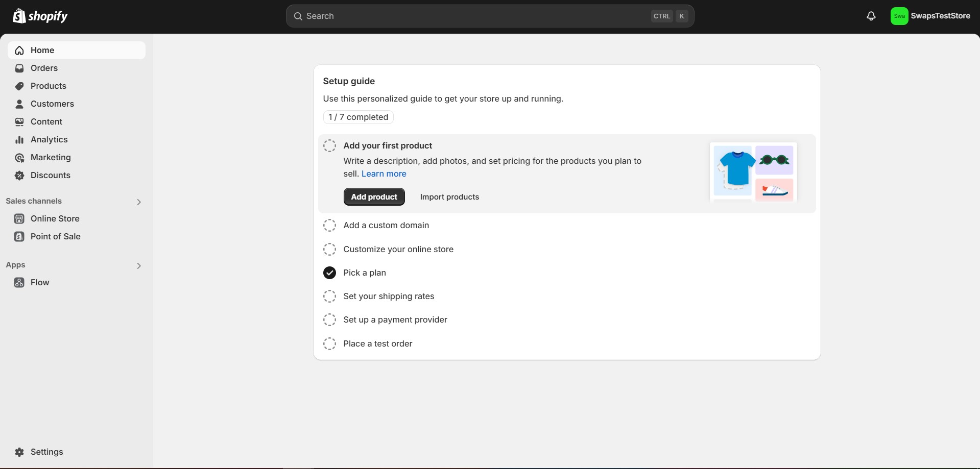Open the Settings label in sidebar

pyautogui.click(x=47, y=452)
